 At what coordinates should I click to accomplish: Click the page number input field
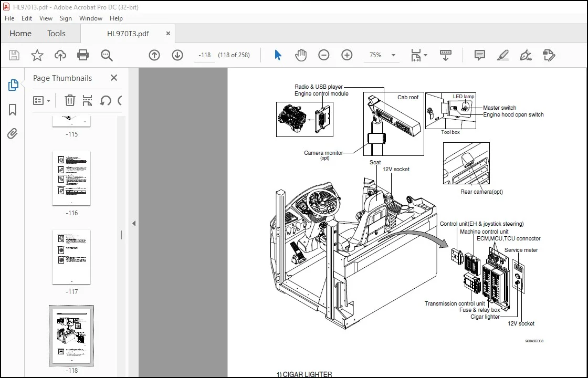coord(204,55)
